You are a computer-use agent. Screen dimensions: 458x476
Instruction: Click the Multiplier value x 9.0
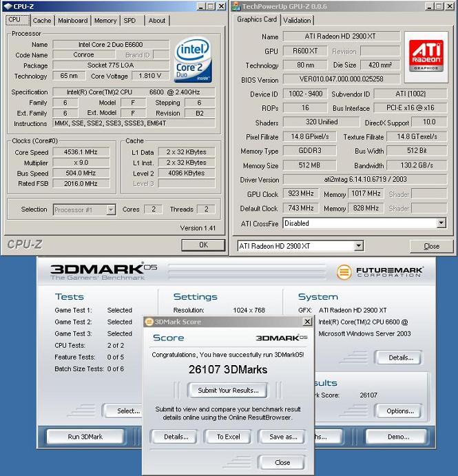pyautogui.click(x=81, y=163)
